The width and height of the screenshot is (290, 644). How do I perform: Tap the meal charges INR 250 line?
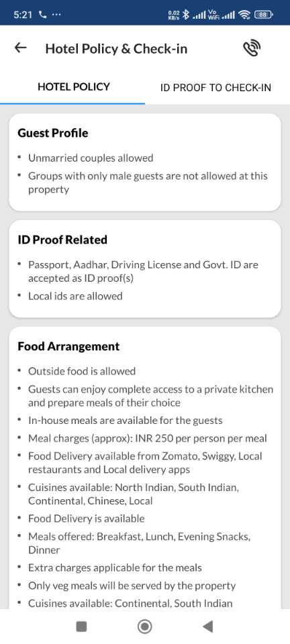click(148, 438)
